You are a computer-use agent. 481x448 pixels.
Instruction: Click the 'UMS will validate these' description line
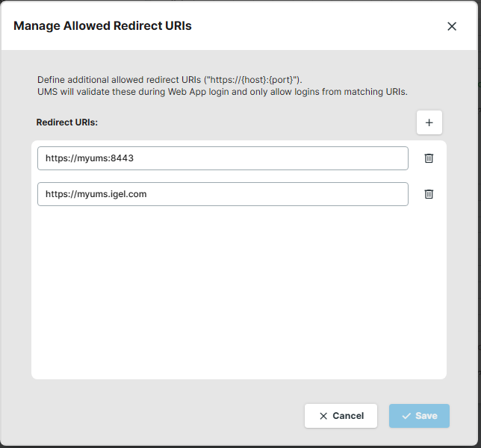[222, 92]
